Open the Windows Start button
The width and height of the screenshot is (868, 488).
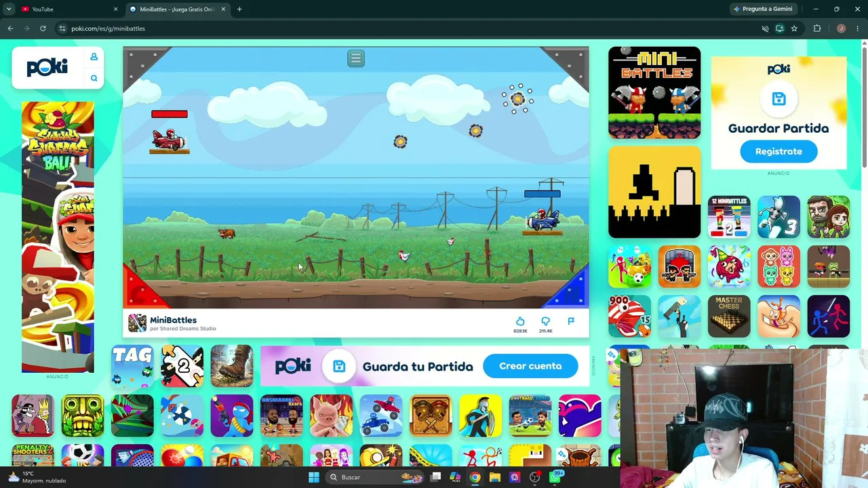click(314, 477)
